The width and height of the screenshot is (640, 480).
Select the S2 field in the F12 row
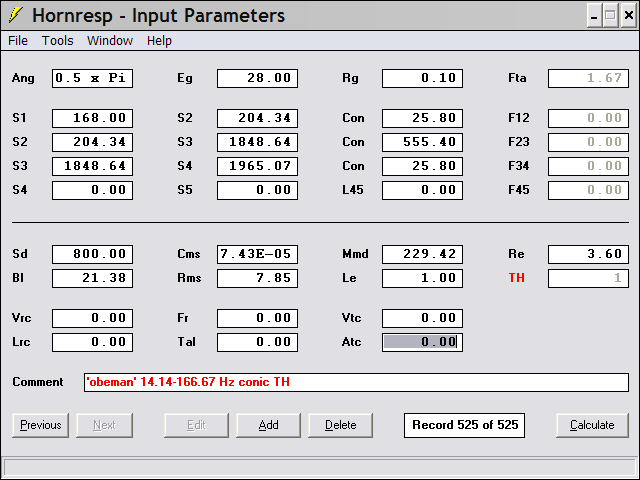click(258, 118)
